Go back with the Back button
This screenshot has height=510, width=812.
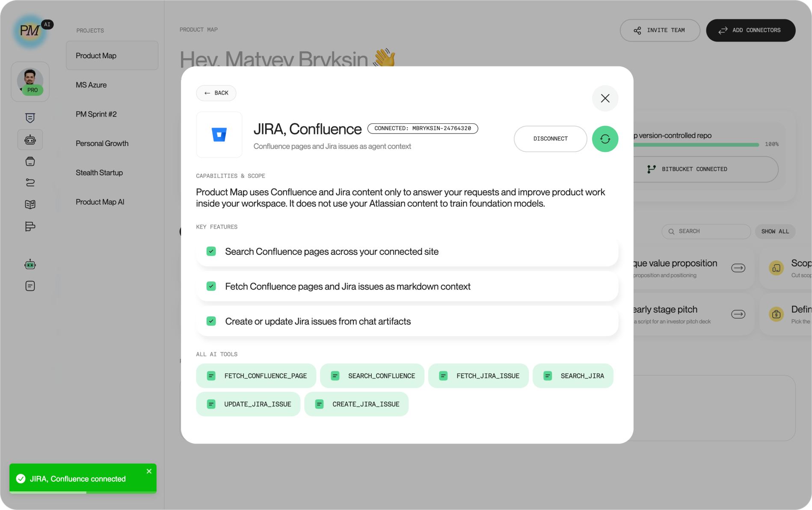pos(216,93)
